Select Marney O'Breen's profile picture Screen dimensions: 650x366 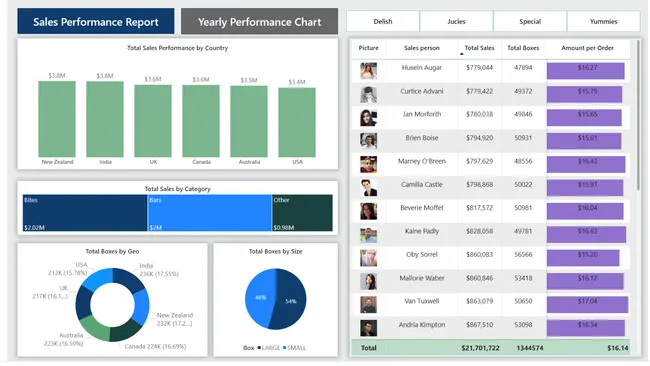click(x=369, y=165)
